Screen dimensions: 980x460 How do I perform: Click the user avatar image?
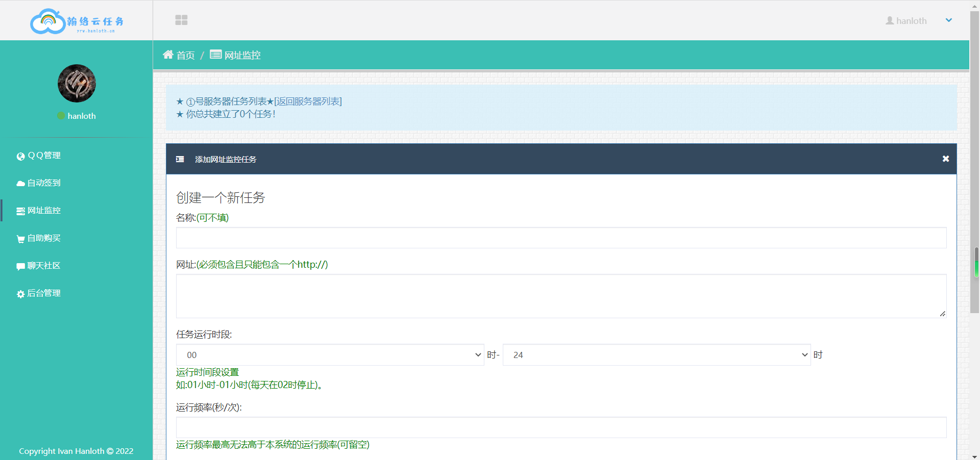tap(77, 83)
